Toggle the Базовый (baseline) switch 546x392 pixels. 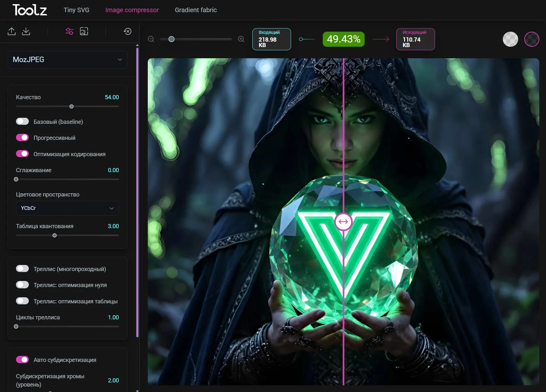coord(22,122)
